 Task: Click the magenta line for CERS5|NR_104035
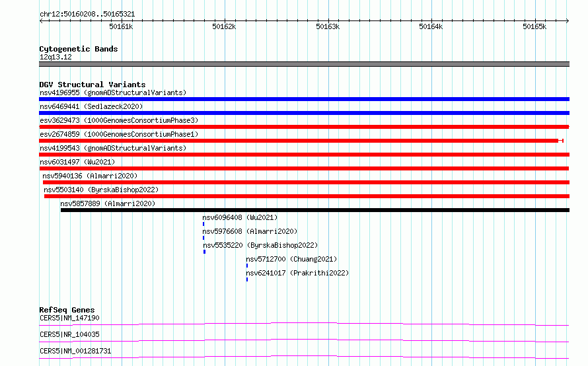point(304,340)
